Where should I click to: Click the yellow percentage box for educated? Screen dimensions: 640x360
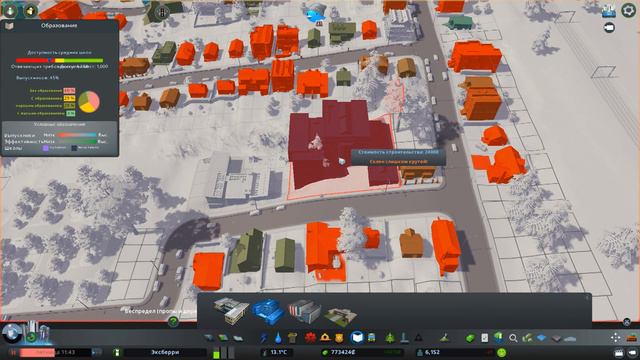[x=69, y=98]
